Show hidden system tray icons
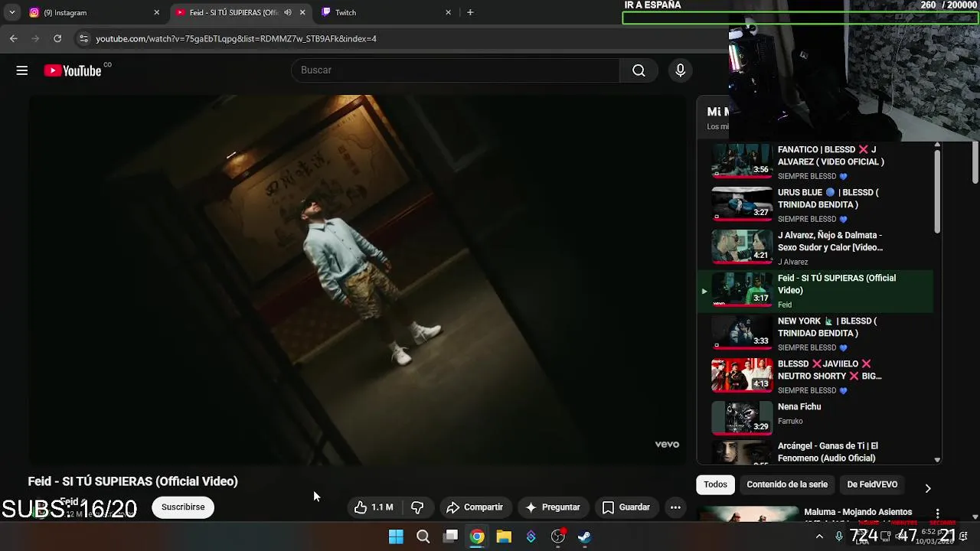Screen dimensions: 980x551 819,536
